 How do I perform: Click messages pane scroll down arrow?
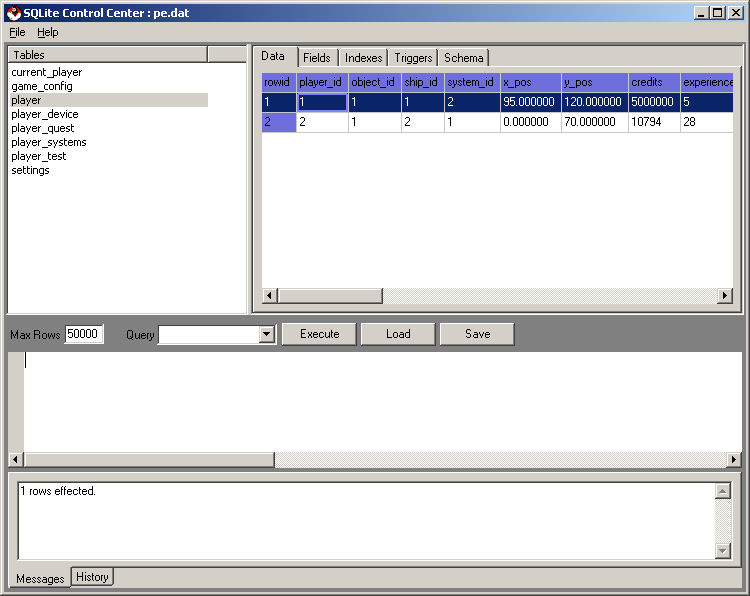click(x=723, y=551)
